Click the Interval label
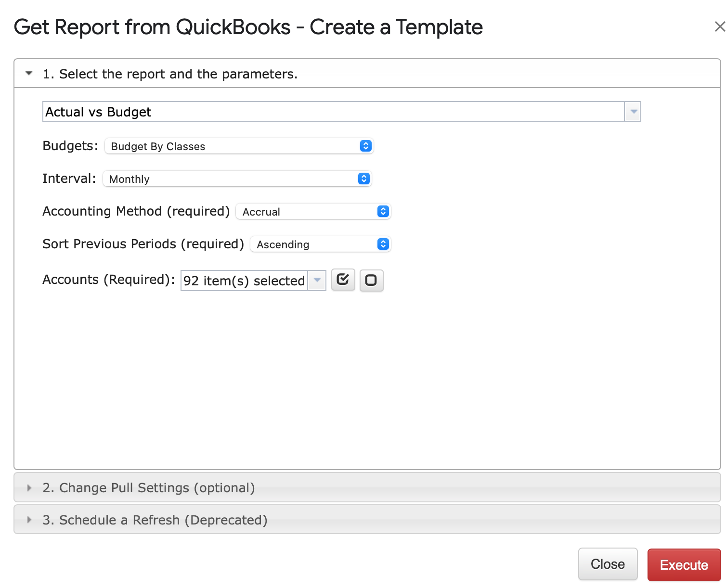The height and width of the screenshot is (588, 726). coord(69,179)
